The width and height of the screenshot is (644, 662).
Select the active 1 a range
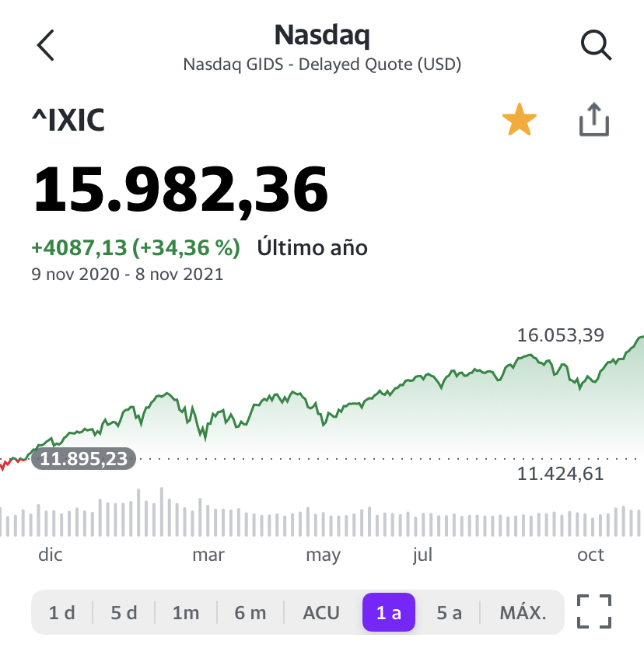pyautogui.click(x=389, y=612)
